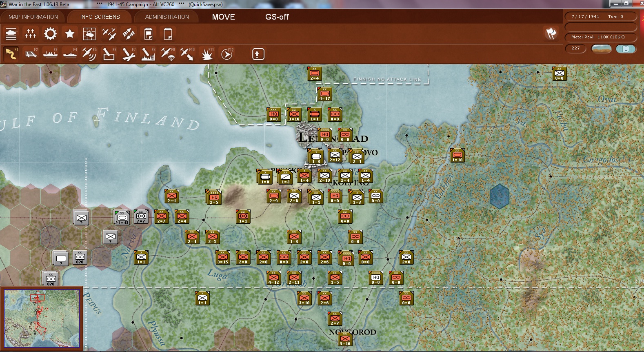644x352 pixels.
Task: Open the victory screen star icon
Action: coord(70,33)
